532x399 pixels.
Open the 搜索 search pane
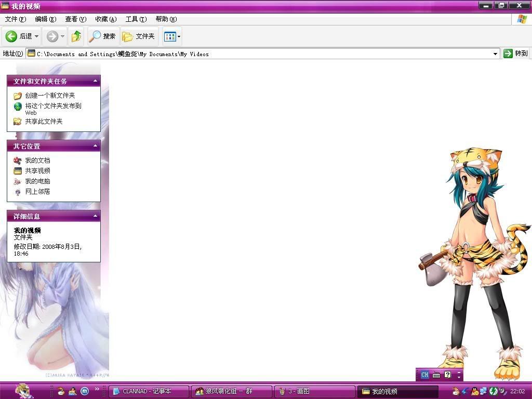(102, 36)
